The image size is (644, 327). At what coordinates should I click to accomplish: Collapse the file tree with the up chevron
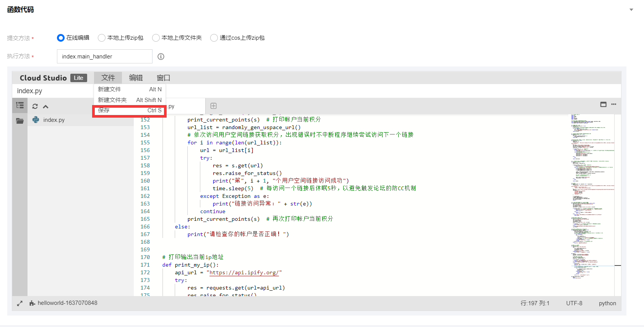[x=45, y=107]
